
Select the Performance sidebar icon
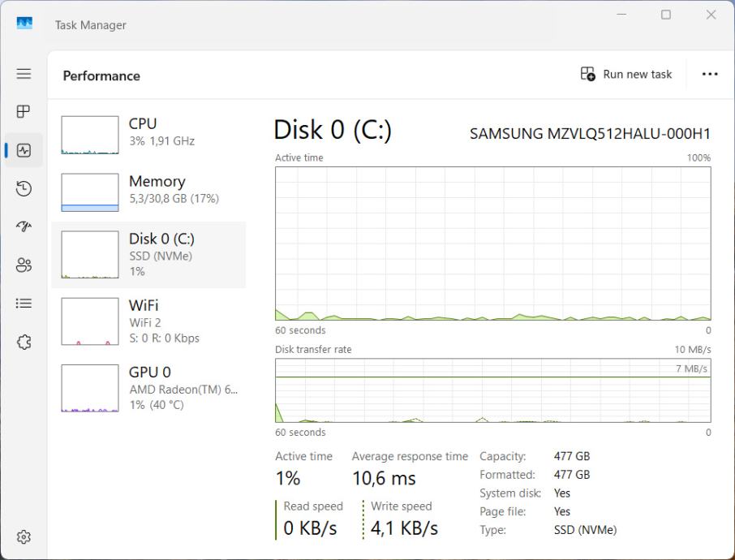[x=24, y=150]
